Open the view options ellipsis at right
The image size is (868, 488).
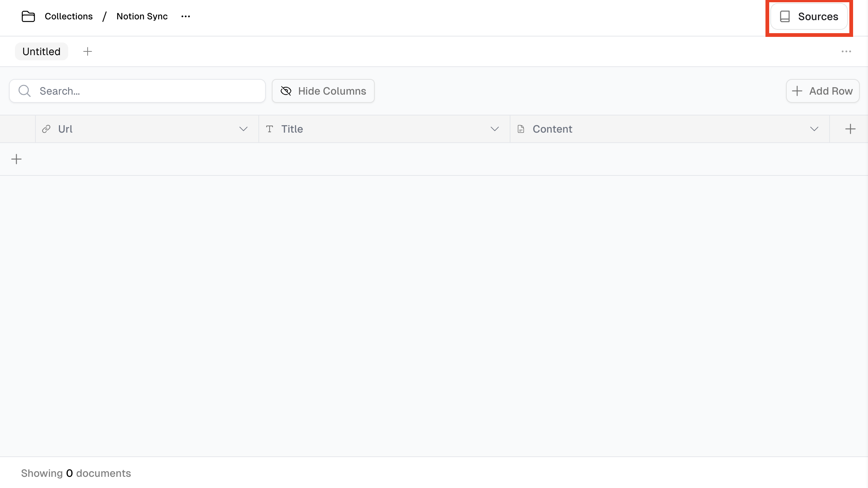(x=846, y=51)
